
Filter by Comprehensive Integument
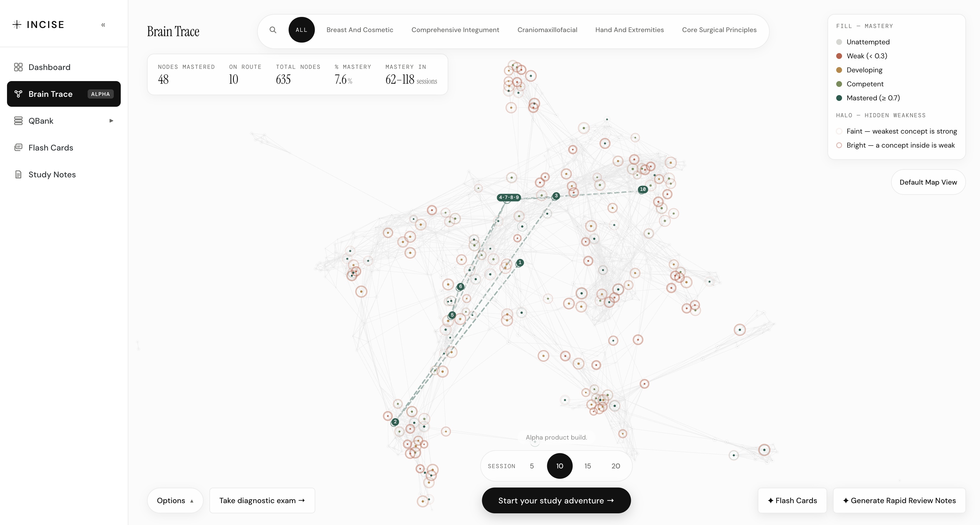click(455, 30)
